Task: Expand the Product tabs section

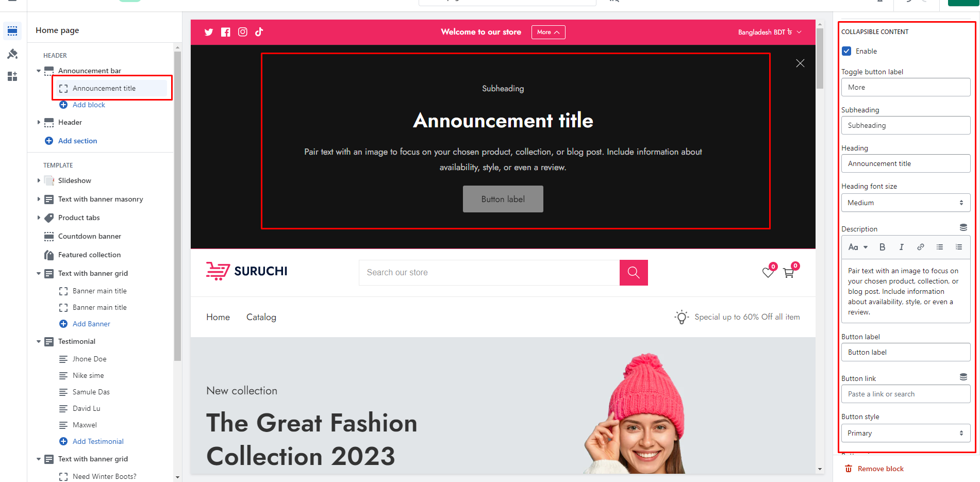Action: point(39,218)
